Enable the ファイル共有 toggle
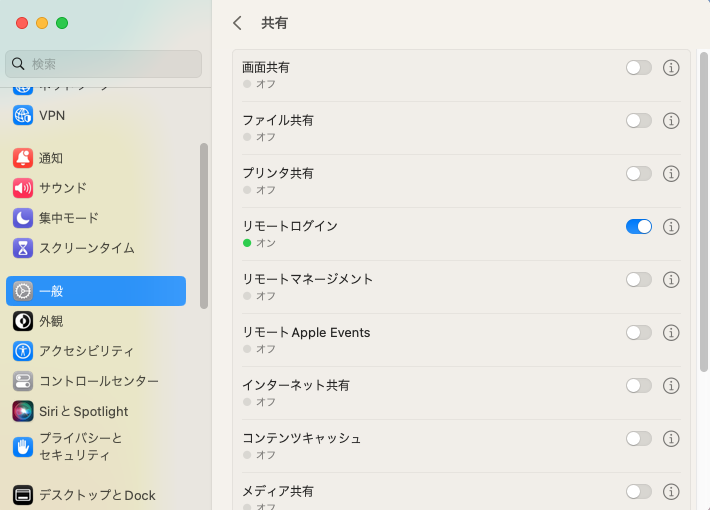This screenshot has height=510, width=710. pyautogui.click(x=638, y=121)
